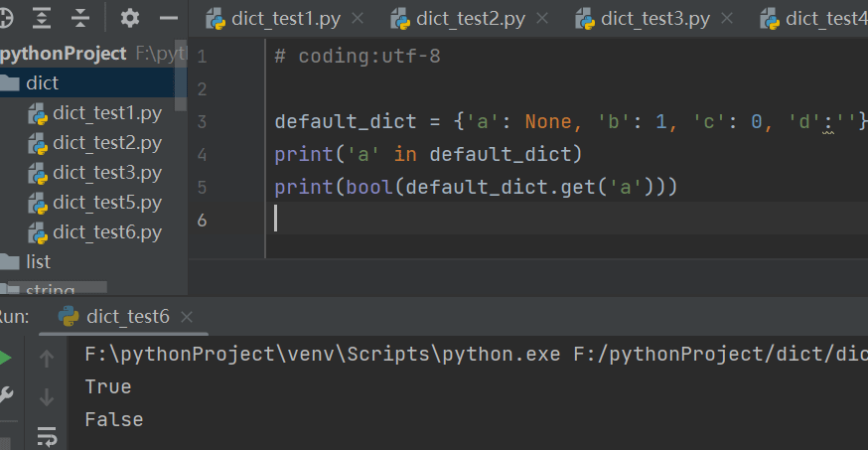Select dict_test6.py in project tree
The height and width of the screenshot is (450, 868).
[106, 232]
